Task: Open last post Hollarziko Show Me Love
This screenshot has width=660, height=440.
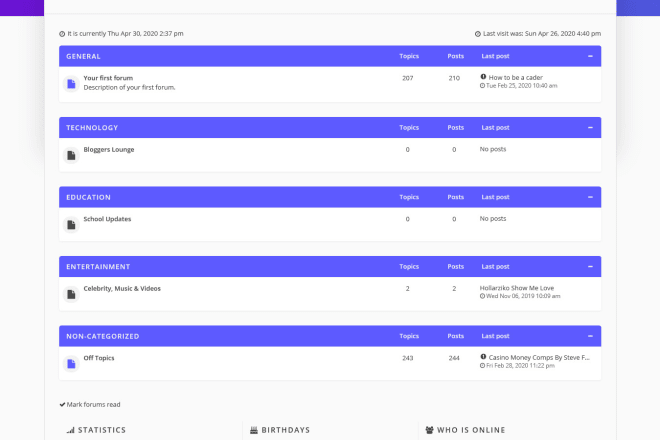Action: point(517,288)
